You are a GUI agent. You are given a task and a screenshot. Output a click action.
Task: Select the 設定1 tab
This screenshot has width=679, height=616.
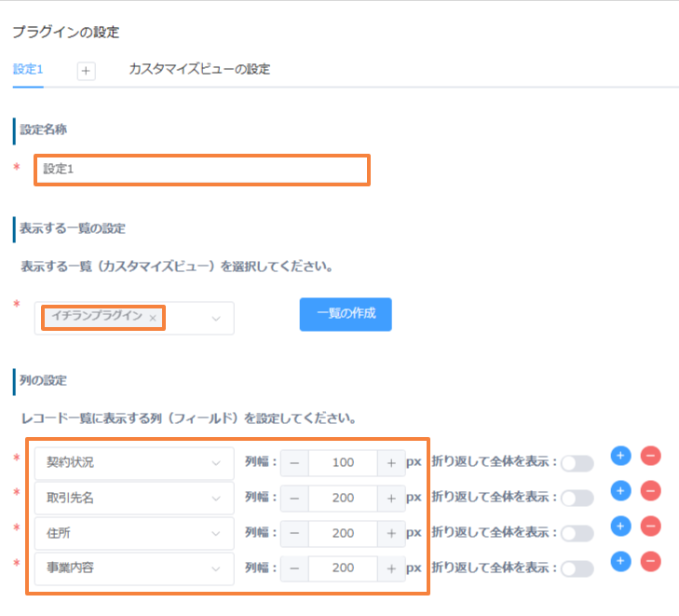[28, 69]
